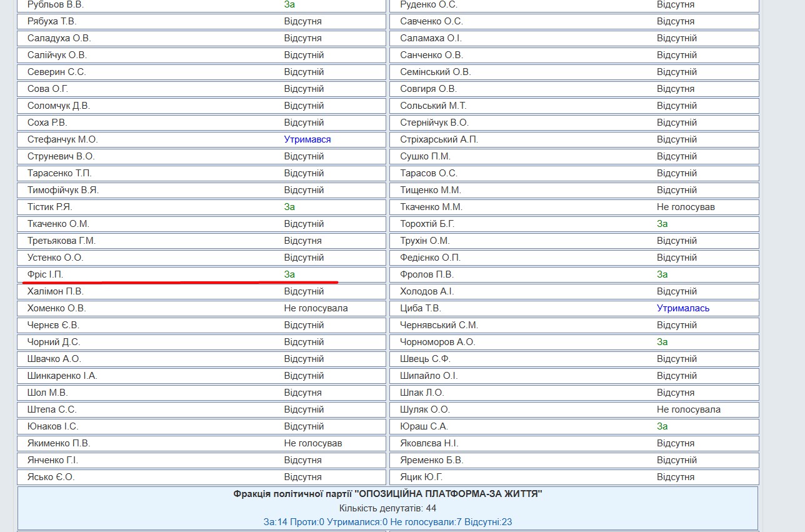Viewport: 805px width, 532px height.
Task: Click the name Фріс І.П.
Action: coord(45,274)
